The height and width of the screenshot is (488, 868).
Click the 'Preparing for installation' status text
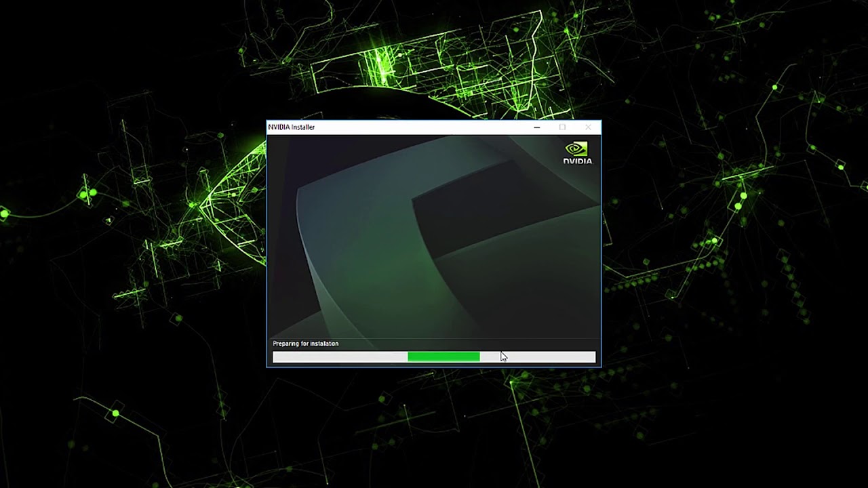coord(305,344)
